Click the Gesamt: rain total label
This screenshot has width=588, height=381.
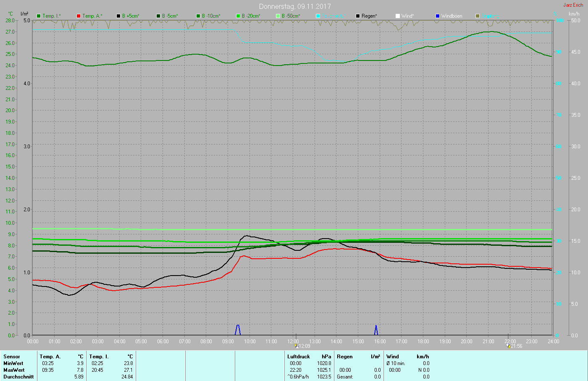(x=345, y=377)
